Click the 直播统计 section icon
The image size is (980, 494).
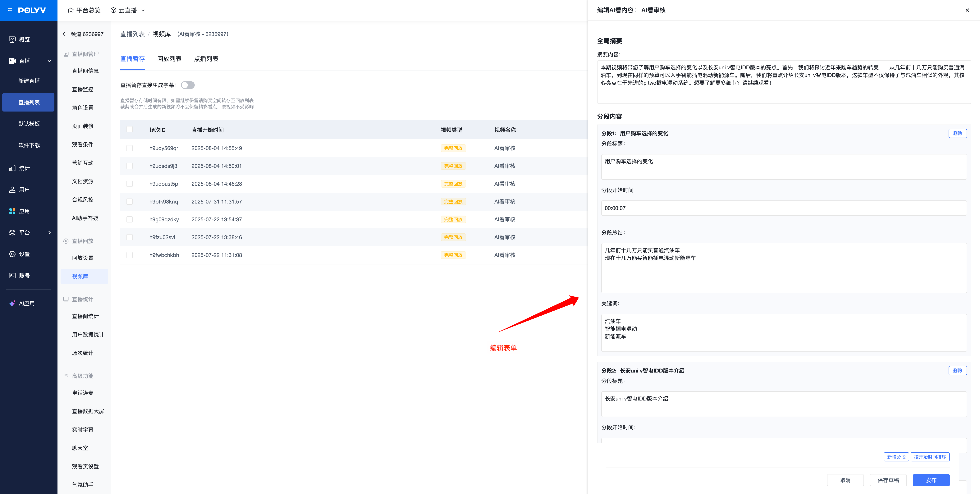point(66,299)
